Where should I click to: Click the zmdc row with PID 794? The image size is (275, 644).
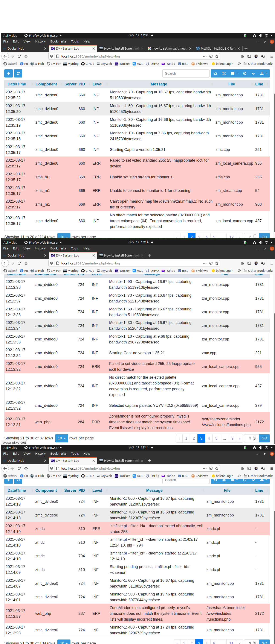[137, 556]
